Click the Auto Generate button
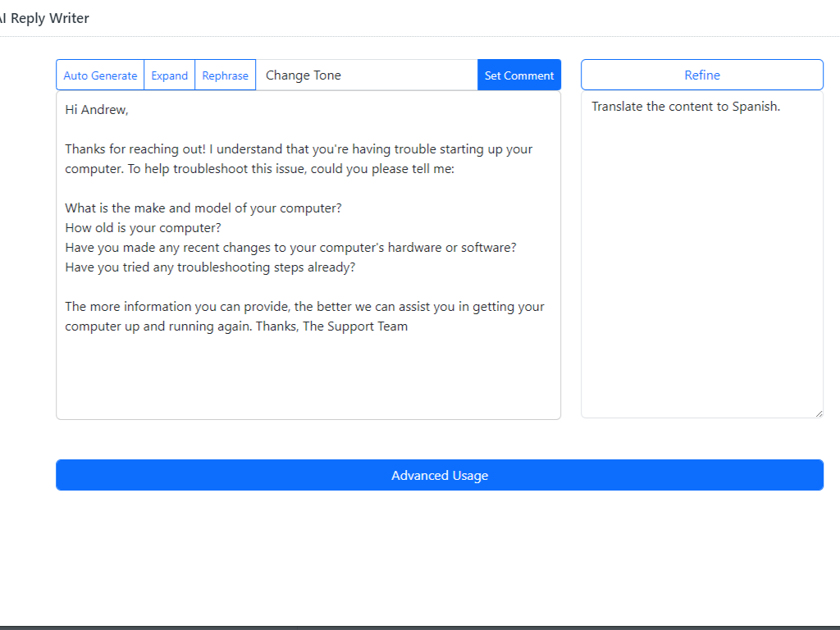 tap(100, 75)
